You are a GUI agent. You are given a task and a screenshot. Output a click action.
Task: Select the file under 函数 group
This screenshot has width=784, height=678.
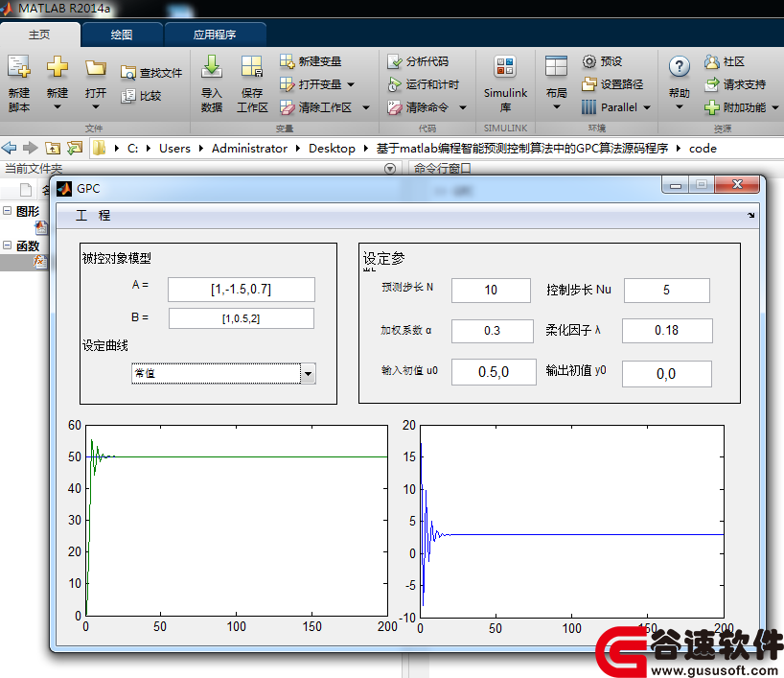click(39, 261)
